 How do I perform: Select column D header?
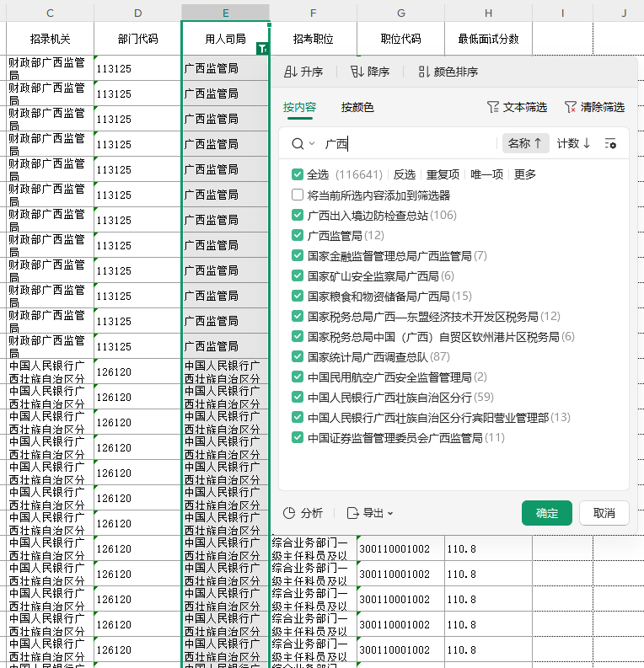click(x=137, y=13)
